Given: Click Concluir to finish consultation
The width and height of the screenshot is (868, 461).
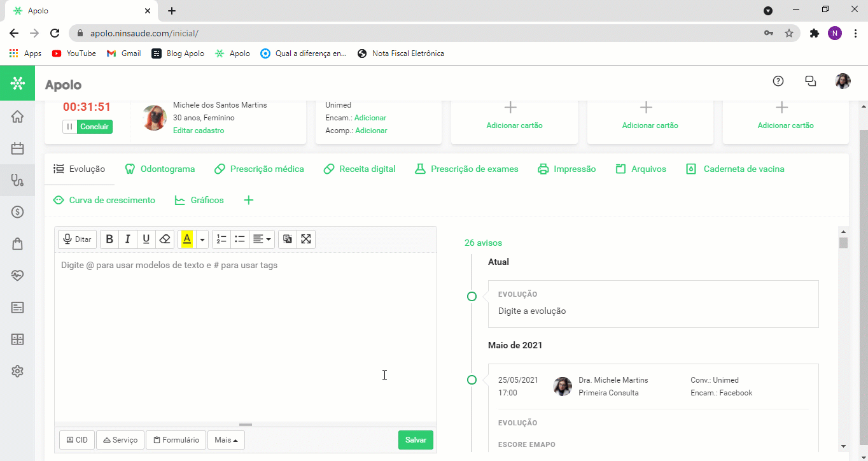Looking at the screenshot, I should (x=94, y=127).
